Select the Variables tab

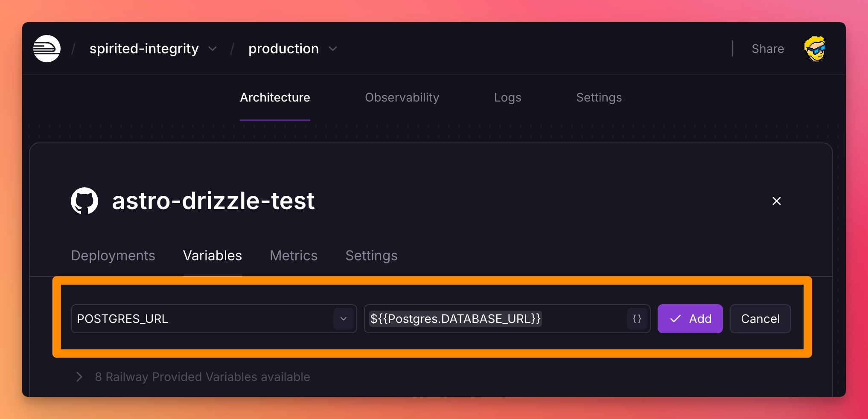tap(213, 256)
